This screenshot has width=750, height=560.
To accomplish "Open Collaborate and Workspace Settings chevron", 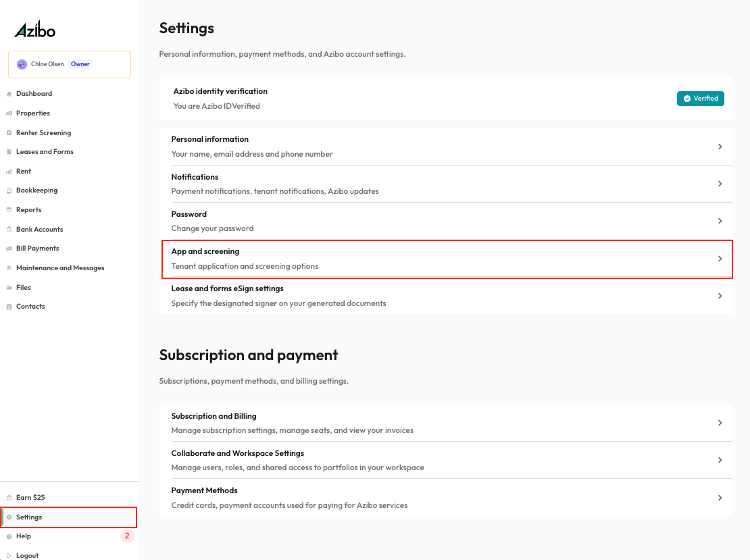I will [720, 460].
